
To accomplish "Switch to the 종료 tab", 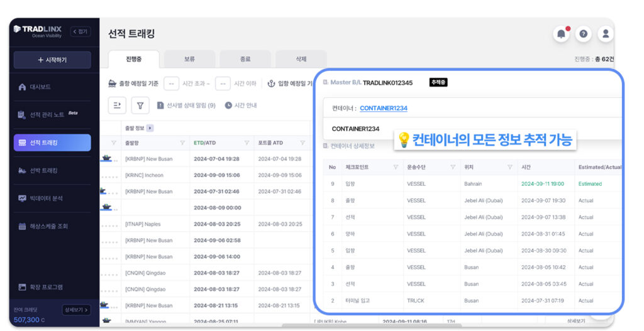I will coord(245,59).
